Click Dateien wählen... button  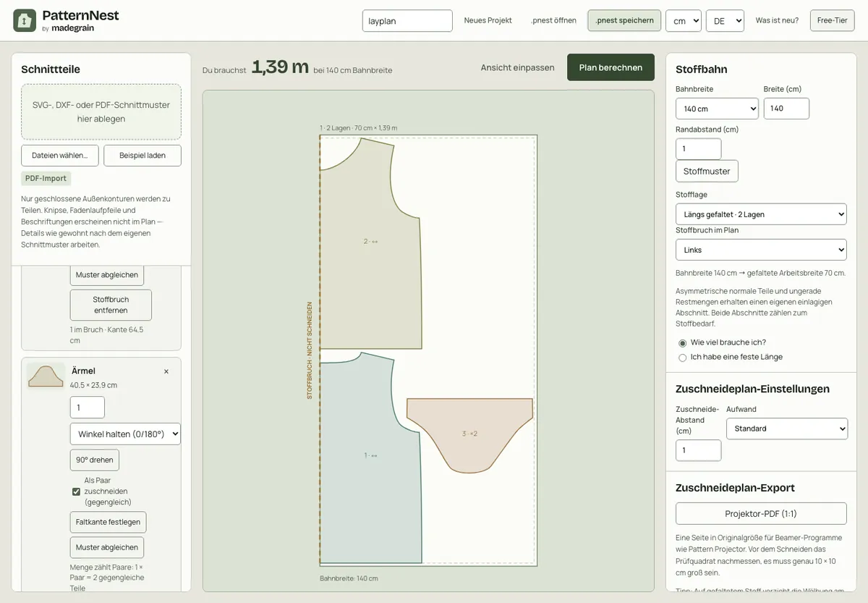click(x=60, y=156)
